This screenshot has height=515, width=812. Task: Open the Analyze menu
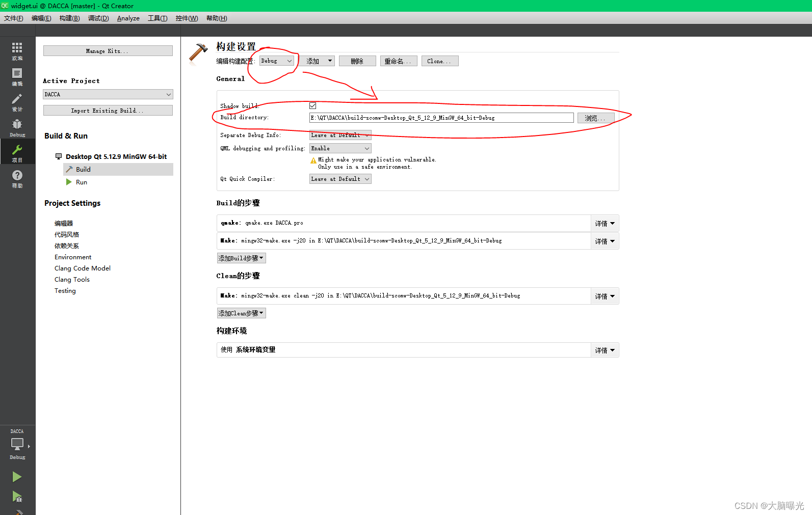click(128, 18)
